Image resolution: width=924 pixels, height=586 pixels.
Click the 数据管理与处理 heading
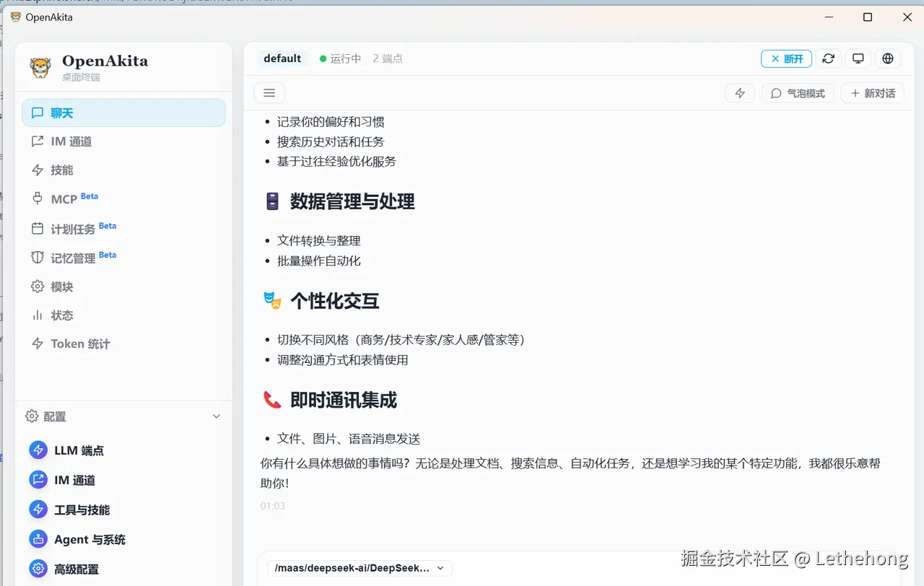click(352, 201)
